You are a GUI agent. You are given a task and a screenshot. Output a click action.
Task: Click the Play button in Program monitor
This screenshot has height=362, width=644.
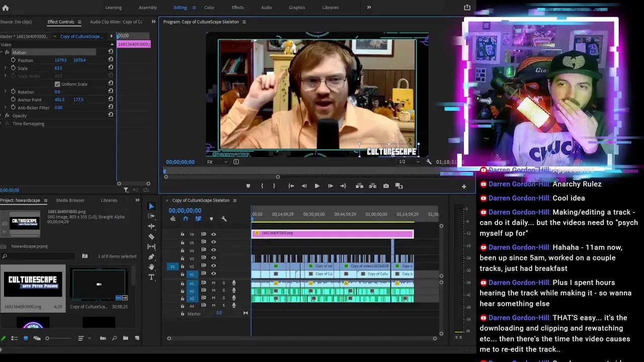click(x=317, y=186)
